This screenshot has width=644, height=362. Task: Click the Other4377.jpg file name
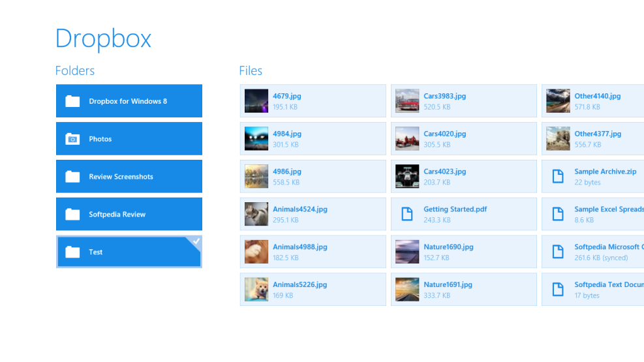[x=598, y=134]
